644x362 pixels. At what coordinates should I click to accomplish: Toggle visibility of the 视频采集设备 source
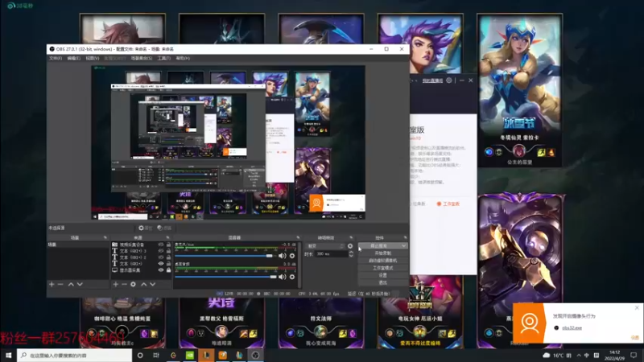click(x=161, y=245)
